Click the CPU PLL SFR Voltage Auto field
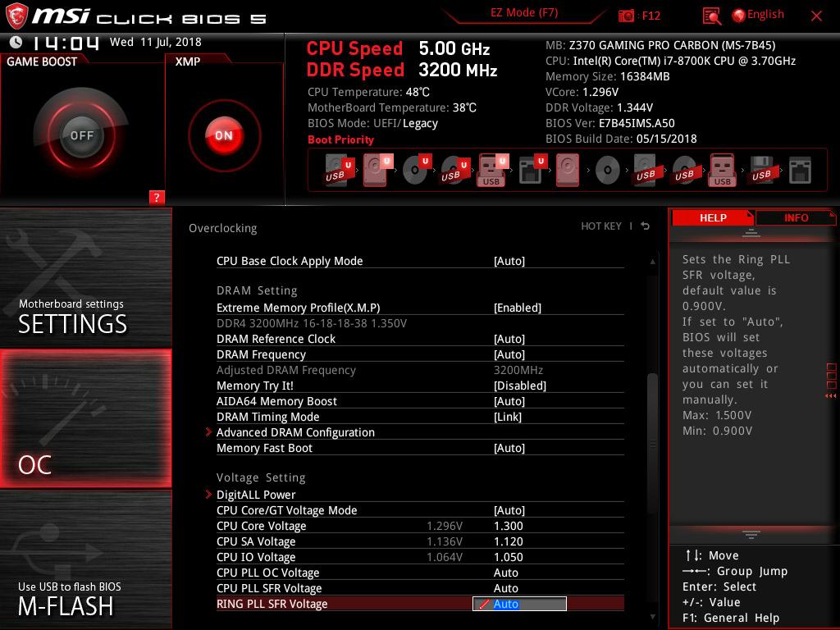This screenshot has width=840, height=630. pyautogui.click(x=505, y=587)
